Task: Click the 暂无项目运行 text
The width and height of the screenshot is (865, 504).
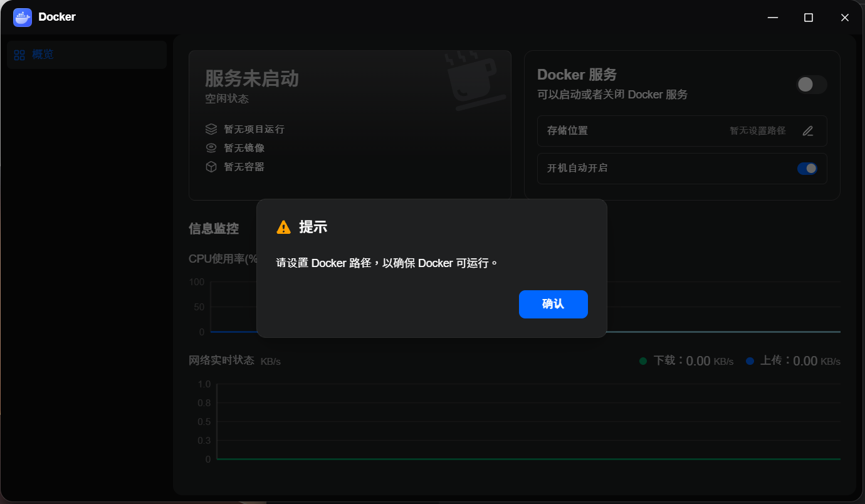Action: click(x=254, y=129)
